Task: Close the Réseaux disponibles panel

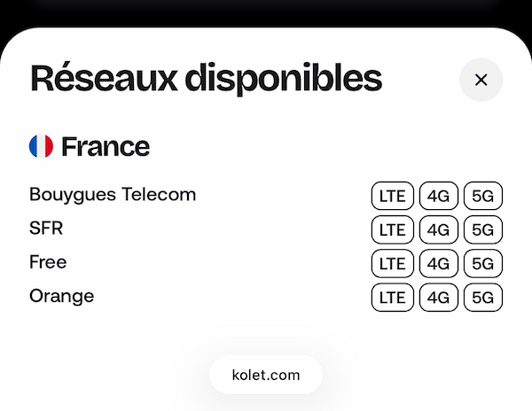Action: 481,80
